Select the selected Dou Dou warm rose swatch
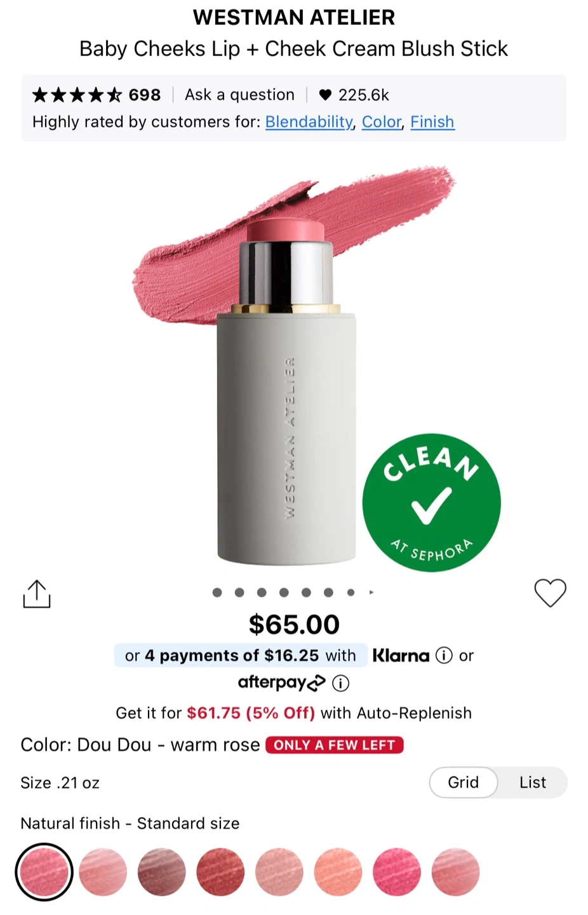 44,872
